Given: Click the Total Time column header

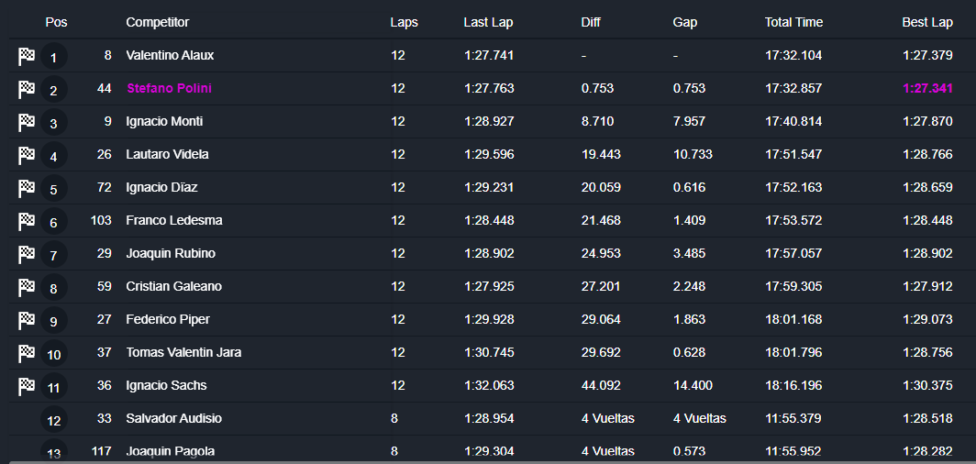Looking at the screenshot, I should click(x=793, y=22).
